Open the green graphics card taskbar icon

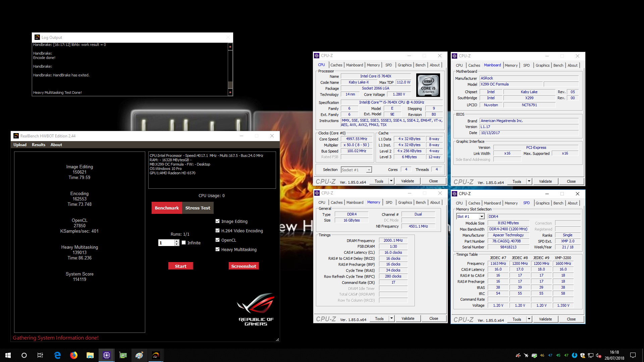click(123, 355)
